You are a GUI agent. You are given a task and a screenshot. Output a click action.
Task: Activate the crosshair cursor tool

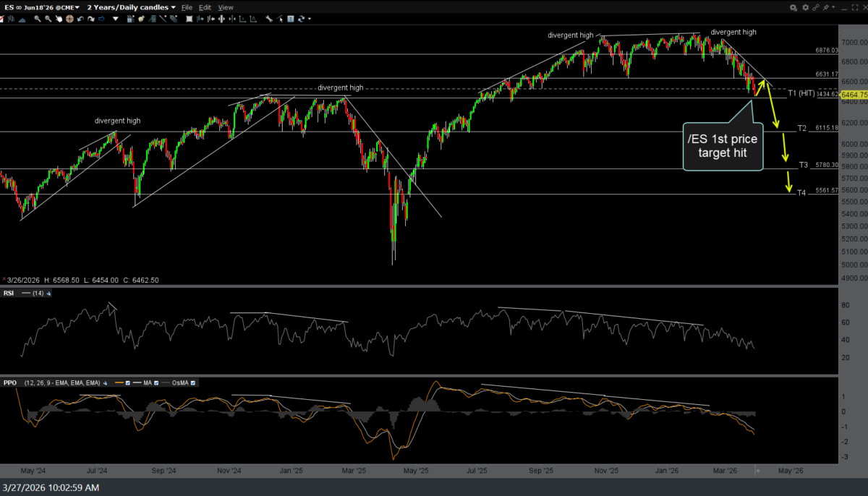(69, 19)
